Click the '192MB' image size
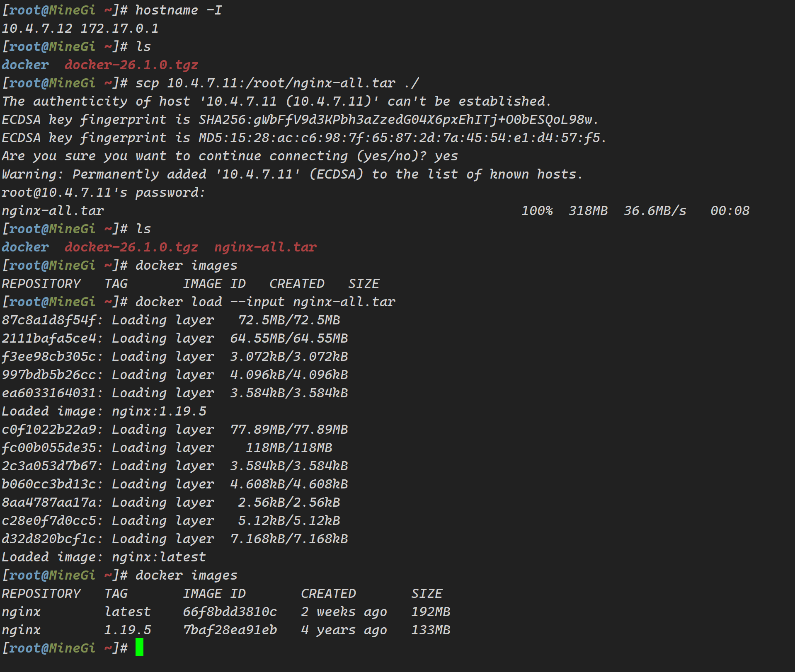Screen dimensions: 795x672 431,612
